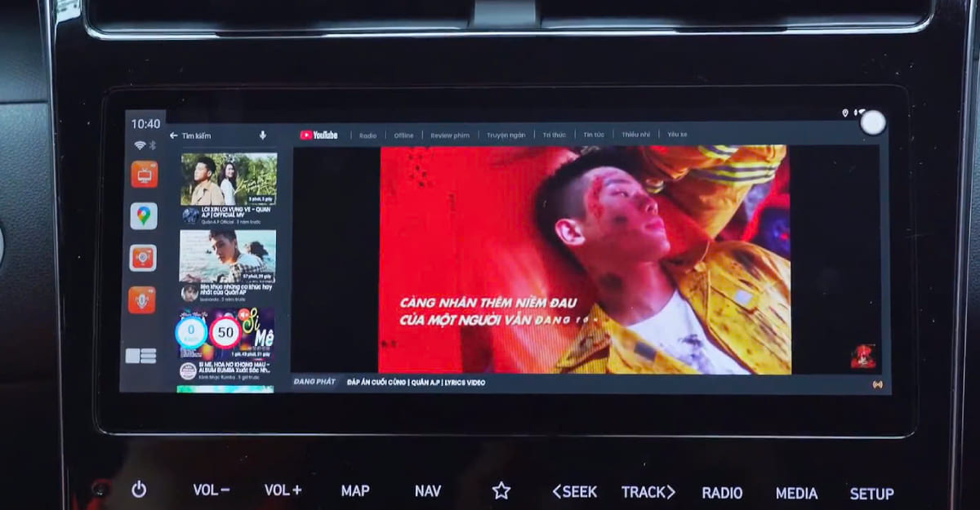Tap the small channel thumbnail on the video player
Image resolution: width=980 pixels, height=510 pixels.
(x=863, y=357)
